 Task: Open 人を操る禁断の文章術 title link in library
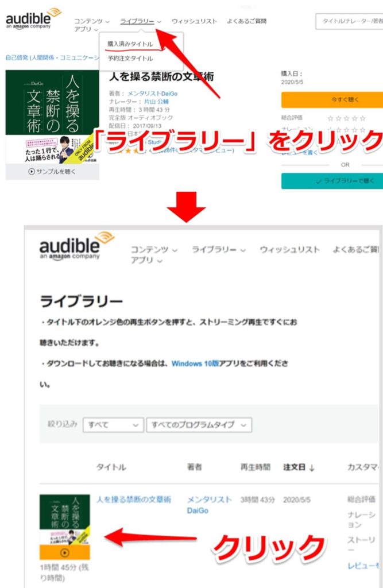click(x=134, y=500)
